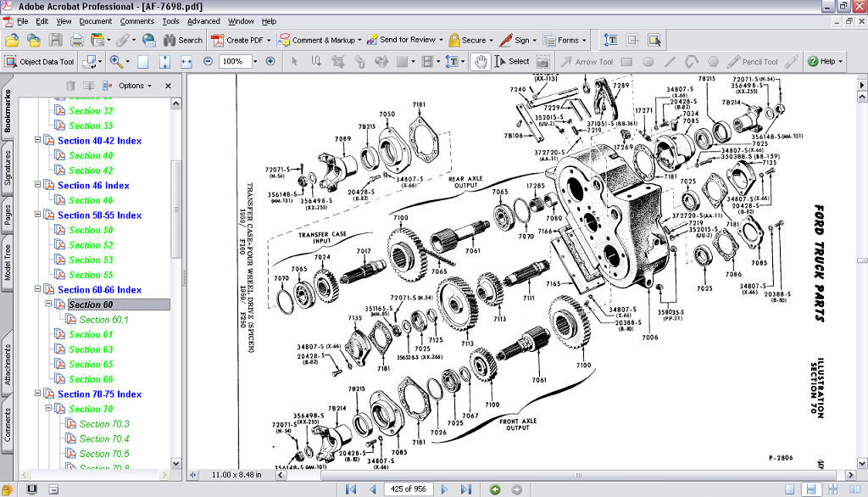
Task: Open the bookmarks Options dropdown
Action: pos(135,86)
